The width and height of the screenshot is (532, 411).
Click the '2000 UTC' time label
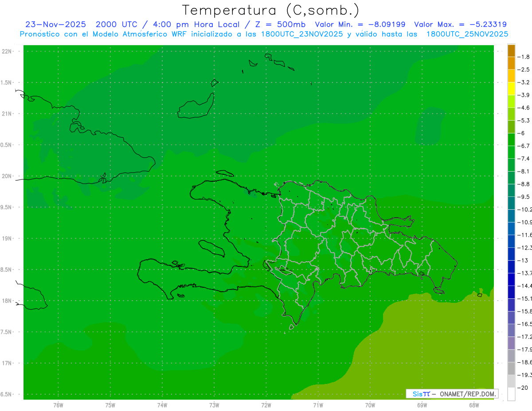pos(117,24)
